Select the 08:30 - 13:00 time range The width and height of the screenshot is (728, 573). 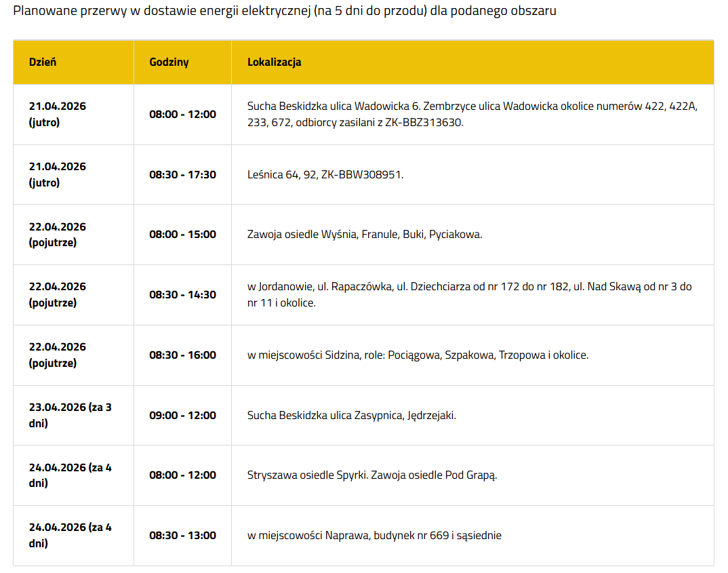[182, 536]
